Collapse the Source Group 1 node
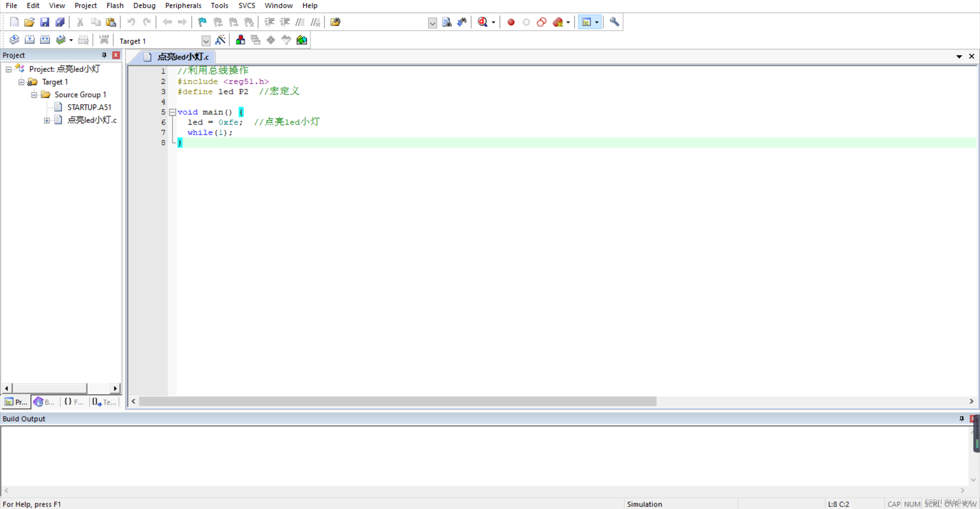The height and width of the screenshot is (509, 980). (34, 95)
